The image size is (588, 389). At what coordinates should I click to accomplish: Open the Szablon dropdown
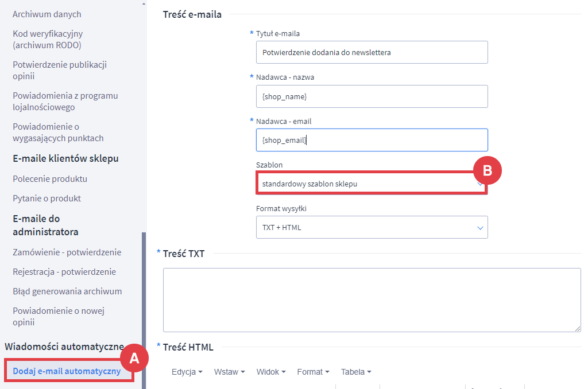coord(371,184)
